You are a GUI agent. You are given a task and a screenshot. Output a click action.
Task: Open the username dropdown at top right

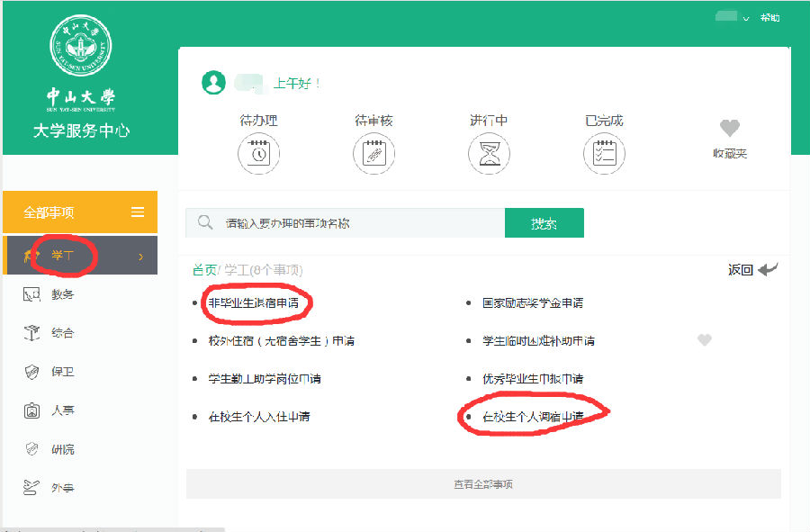[x=745, y=19]
